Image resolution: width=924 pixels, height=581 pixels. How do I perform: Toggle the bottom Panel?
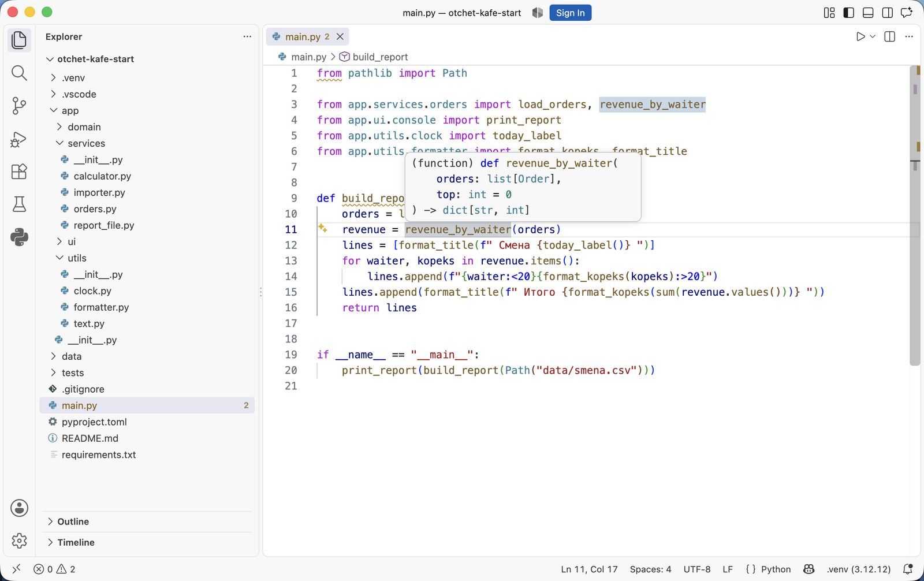point(868,13)
